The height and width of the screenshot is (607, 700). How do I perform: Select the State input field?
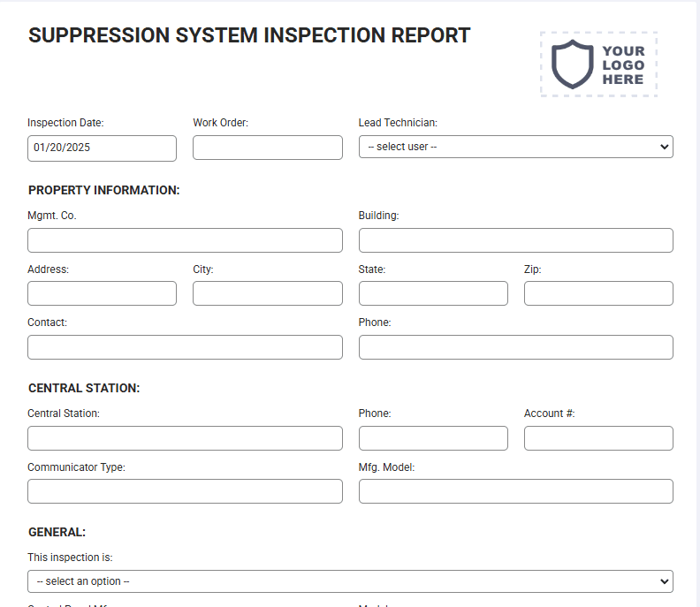click(433, 293)
